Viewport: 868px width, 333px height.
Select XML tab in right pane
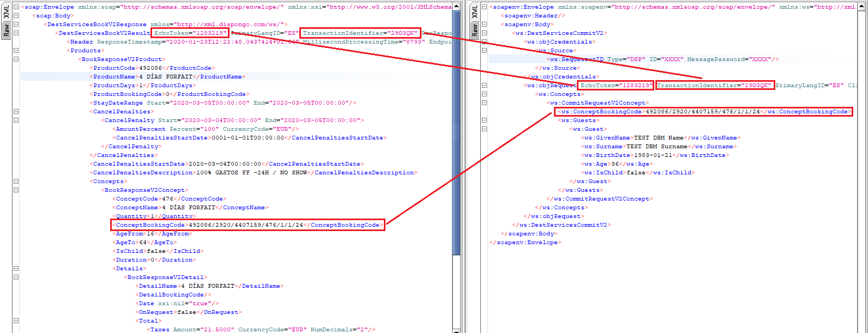click(x=474, y=13)
